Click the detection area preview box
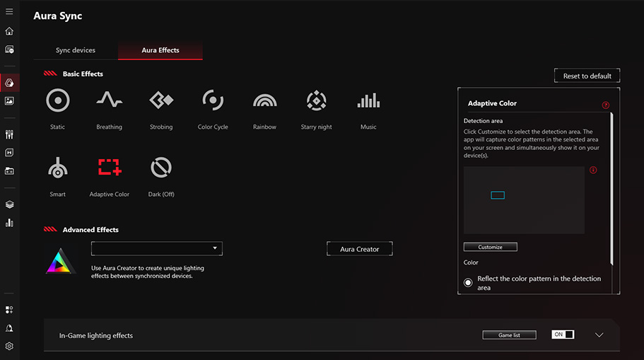644x360 pixels. coord(524,200)
